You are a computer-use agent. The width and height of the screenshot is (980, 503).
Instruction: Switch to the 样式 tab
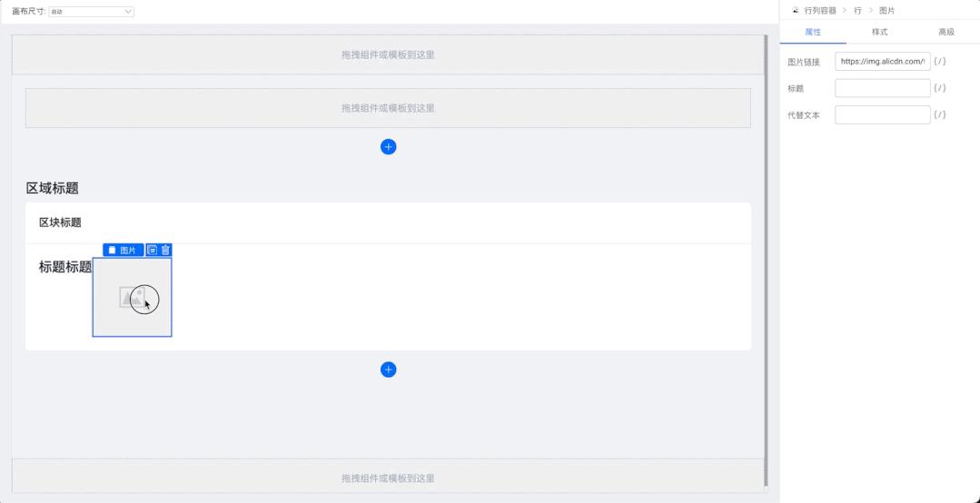tap(879, 32)
